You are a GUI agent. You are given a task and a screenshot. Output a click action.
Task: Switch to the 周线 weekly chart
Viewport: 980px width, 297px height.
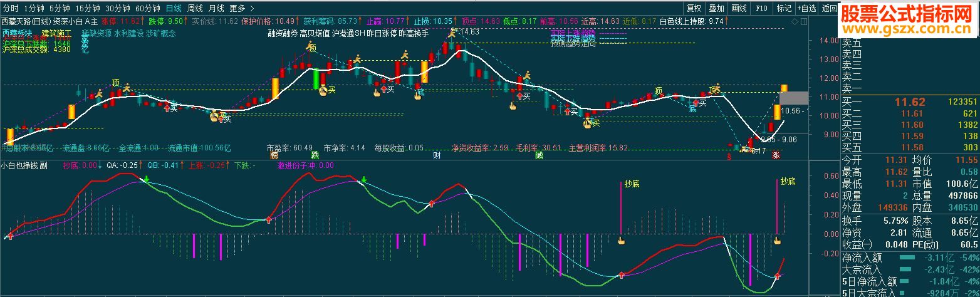(195, 8)
